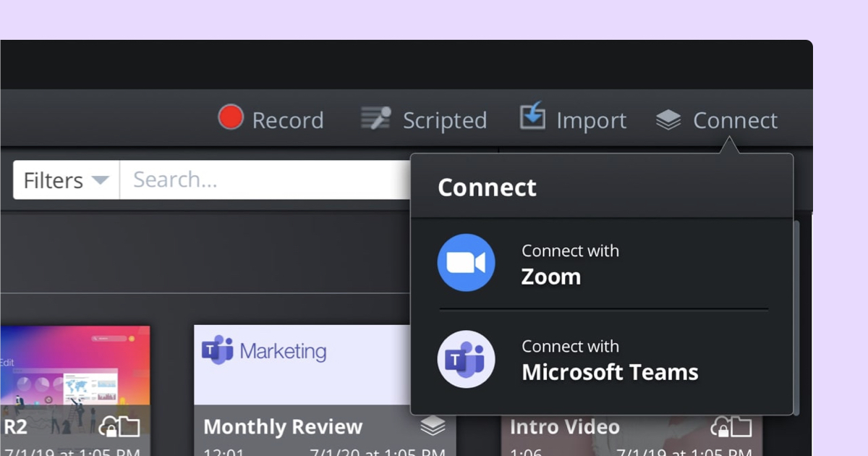Select the R2 recording title

15,427
